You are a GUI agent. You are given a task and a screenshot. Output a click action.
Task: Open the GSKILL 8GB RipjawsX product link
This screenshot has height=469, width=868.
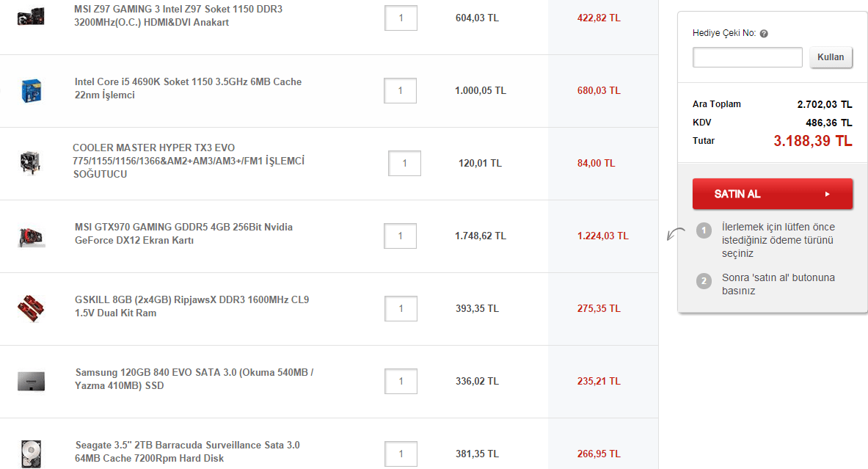[192, 306]
